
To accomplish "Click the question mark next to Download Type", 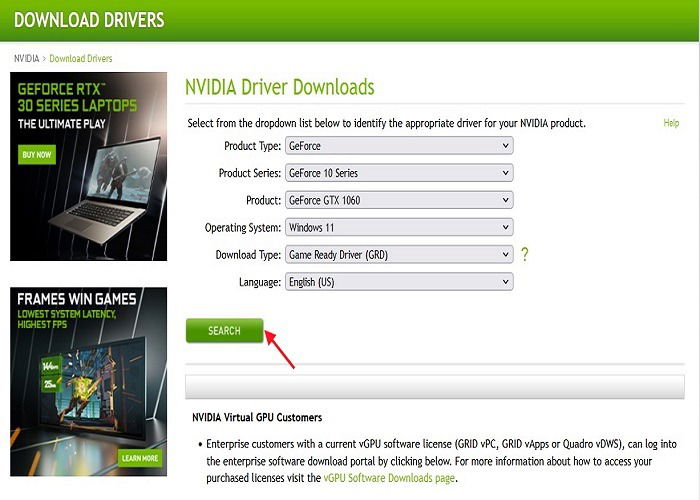I will tap(525, 254).
